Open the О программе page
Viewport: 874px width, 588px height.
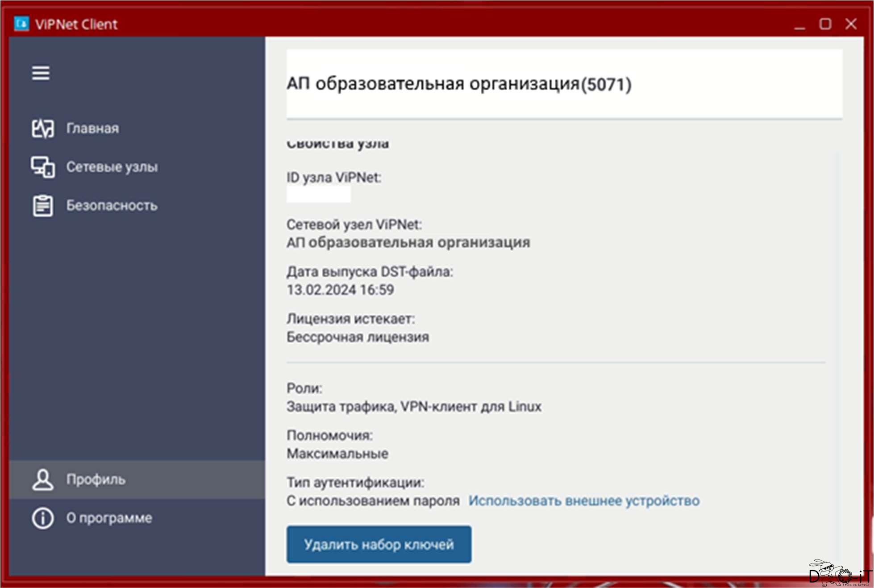click(x=109, y=518)
